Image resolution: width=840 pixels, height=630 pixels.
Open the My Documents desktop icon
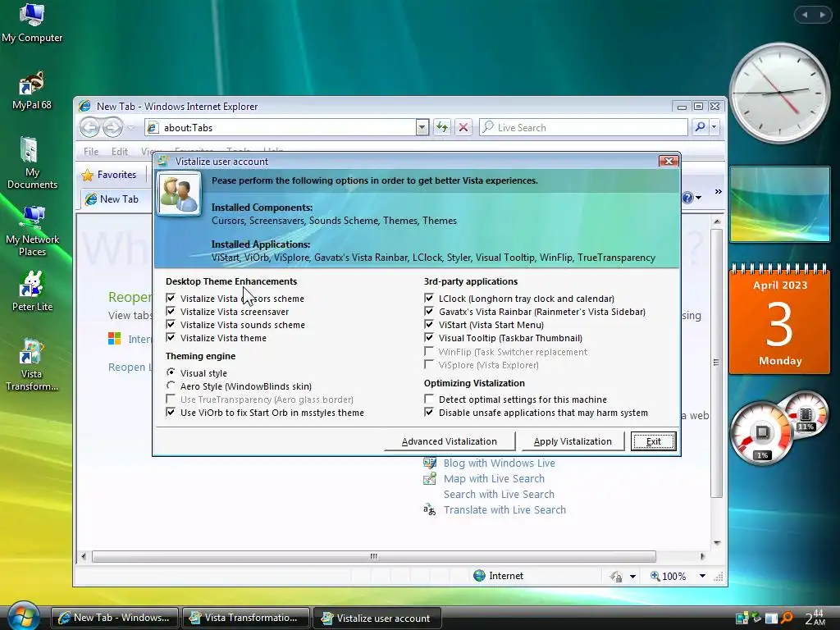click(32, 163)
